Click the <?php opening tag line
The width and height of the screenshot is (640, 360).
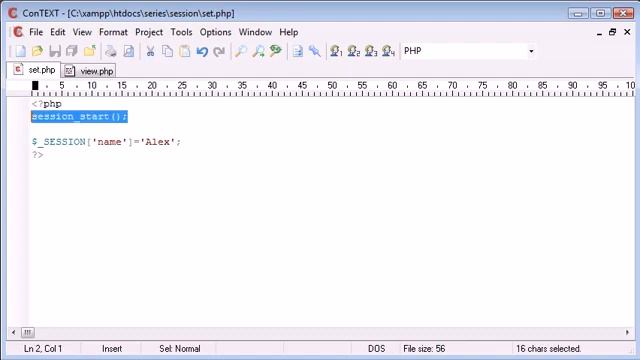[x=47, y=104]
